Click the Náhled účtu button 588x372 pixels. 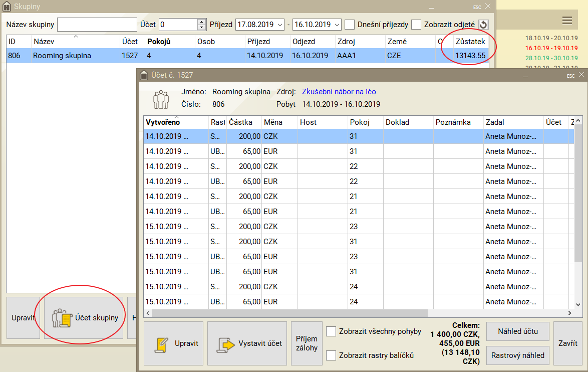click(x=518, y=331)
